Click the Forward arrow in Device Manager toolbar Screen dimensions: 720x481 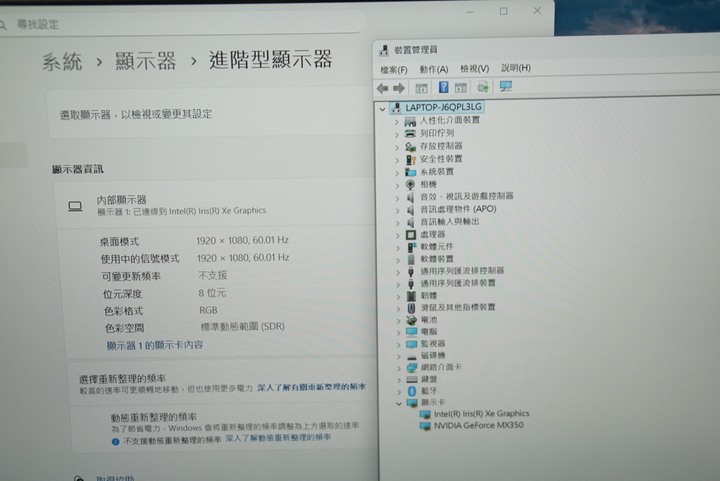click(399, 88)
